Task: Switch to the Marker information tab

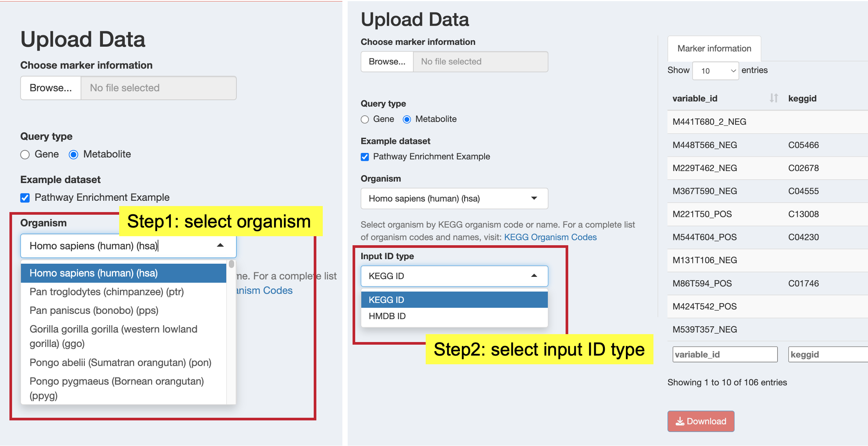Action: tap(714, 49)
